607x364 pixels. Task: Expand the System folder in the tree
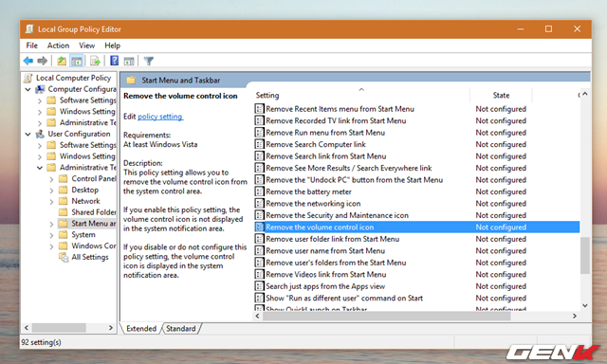pos(51,235)
